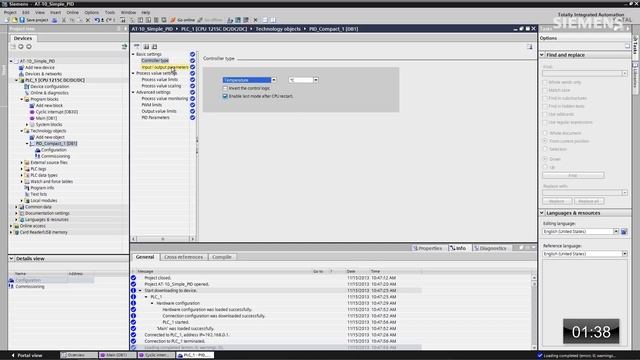Click the Portal view link
Screen dimensions: 640x360
click(27, 356)
